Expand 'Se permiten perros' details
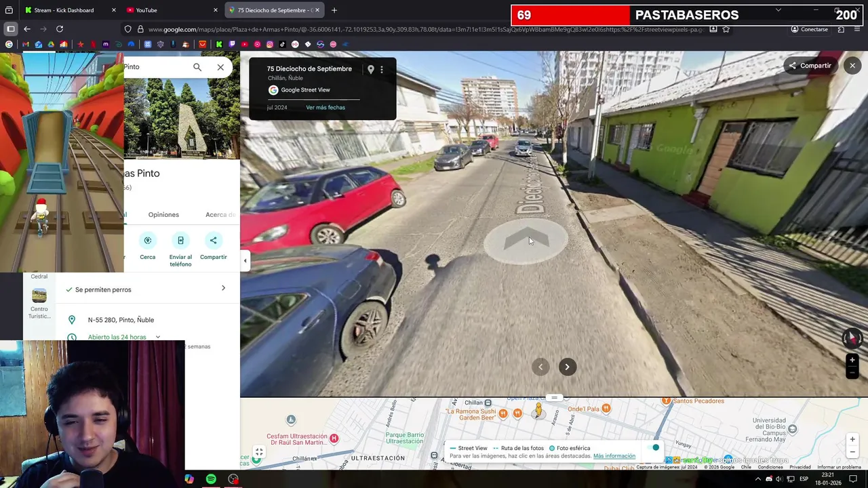868x488 pixels. point(223,289)
